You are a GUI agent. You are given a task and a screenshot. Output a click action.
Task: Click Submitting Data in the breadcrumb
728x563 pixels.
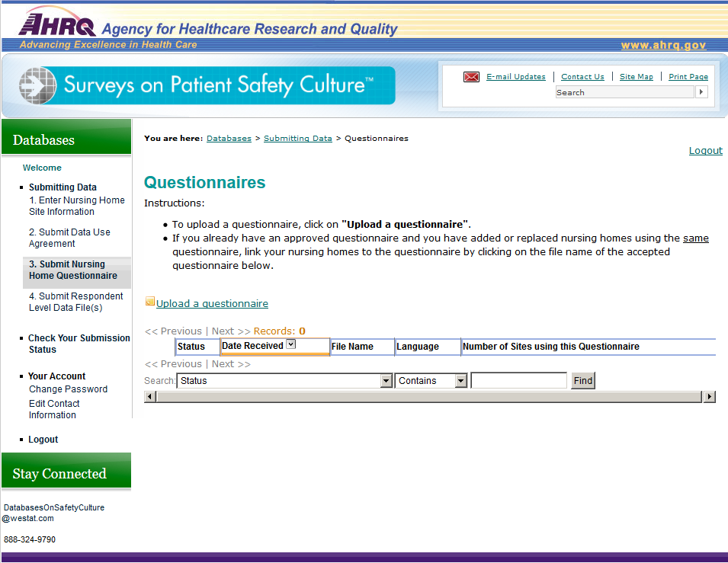coord(297,139)
